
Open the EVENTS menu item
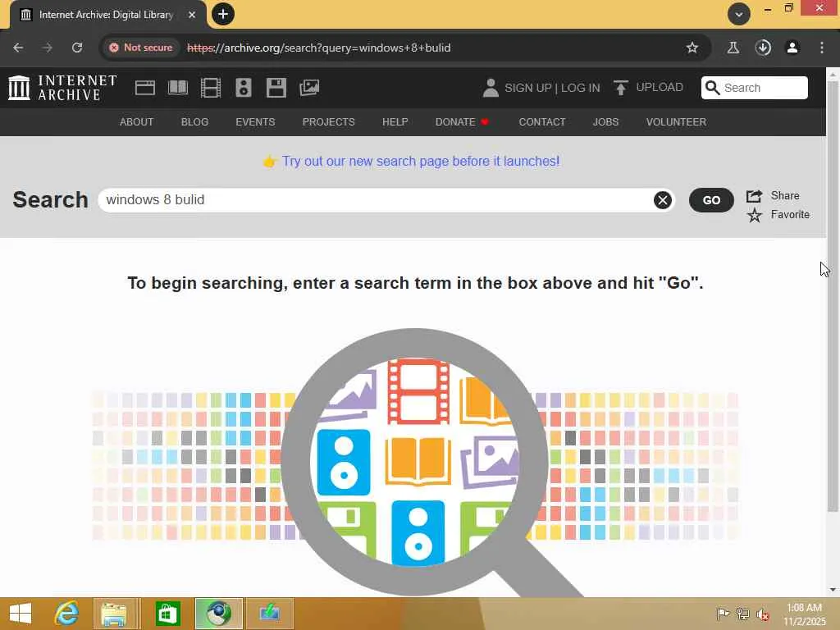tap(255, 122)
